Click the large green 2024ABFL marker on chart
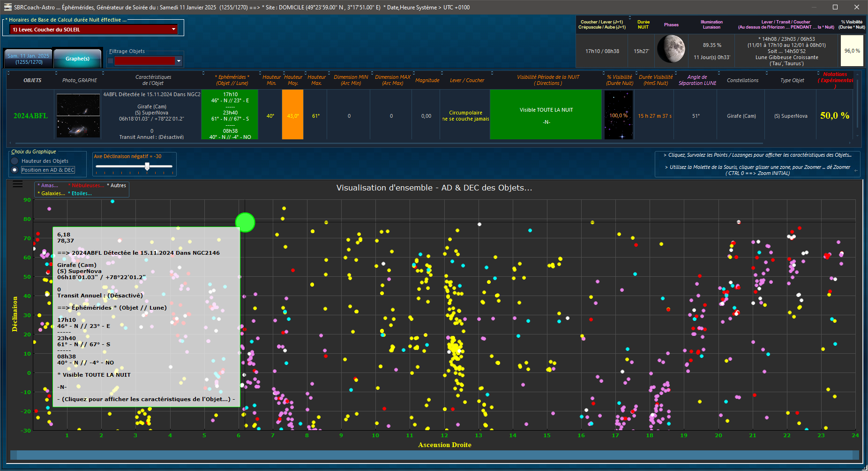868x471 pixels. tap(245, 222)
